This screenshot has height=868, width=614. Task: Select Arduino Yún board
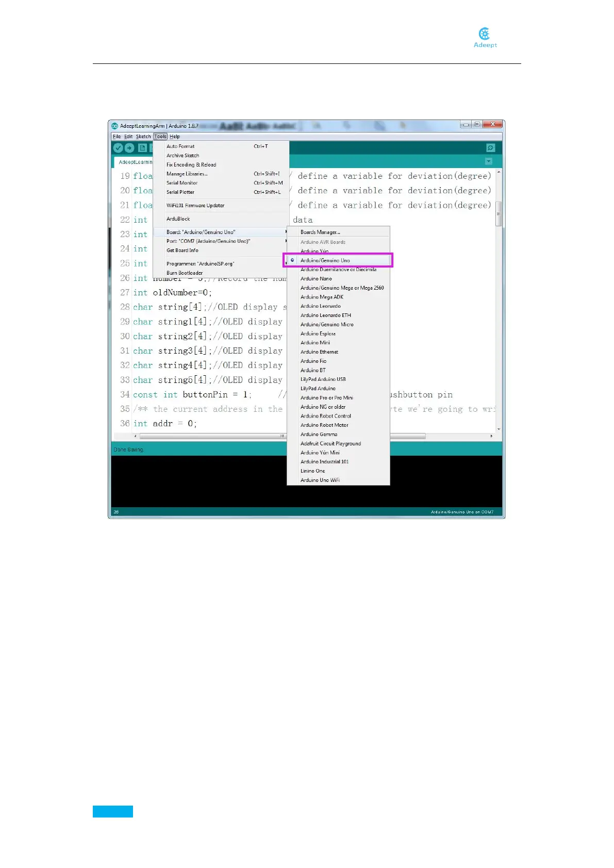[338, 251]
